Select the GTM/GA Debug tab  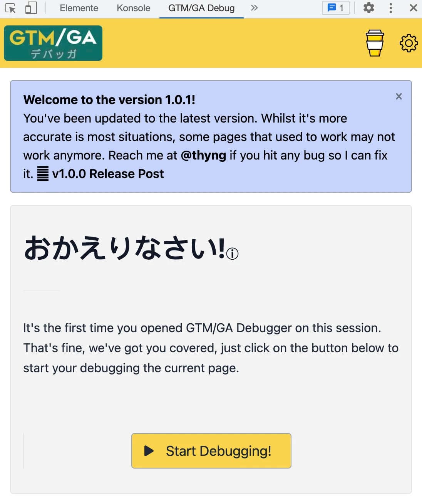(x=201, y=8)
